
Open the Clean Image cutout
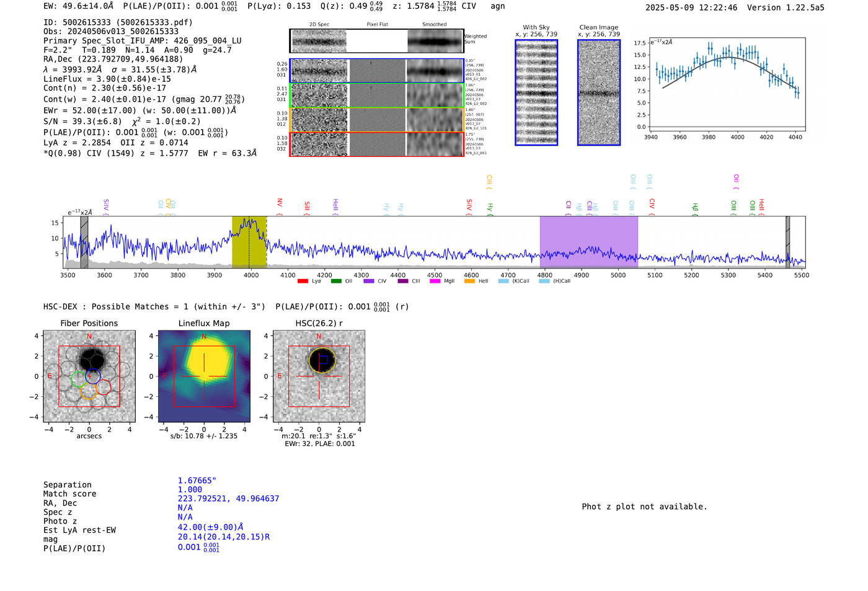tap(599, 92)
